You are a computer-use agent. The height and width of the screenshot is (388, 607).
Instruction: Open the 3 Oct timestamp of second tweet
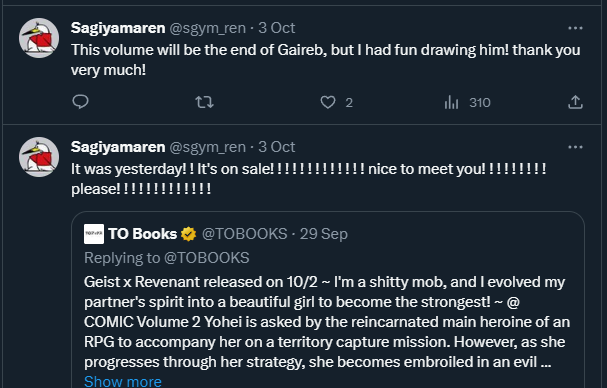coord(276,147)
